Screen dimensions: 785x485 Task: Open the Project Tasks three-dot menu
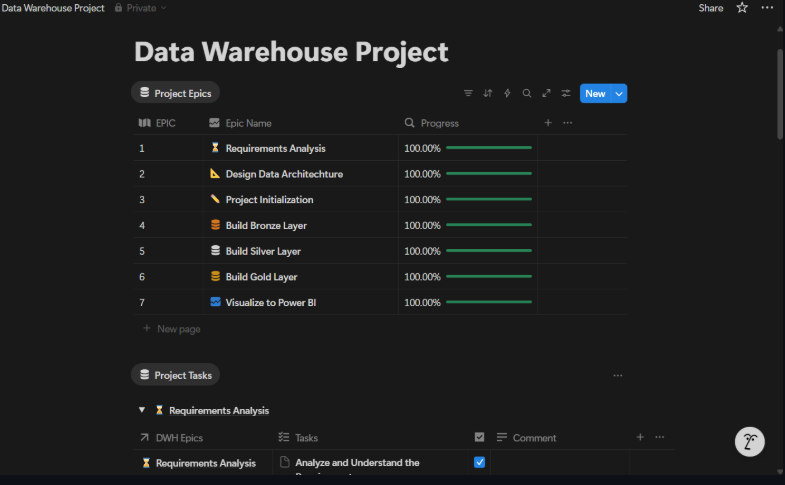coord(618,375)
